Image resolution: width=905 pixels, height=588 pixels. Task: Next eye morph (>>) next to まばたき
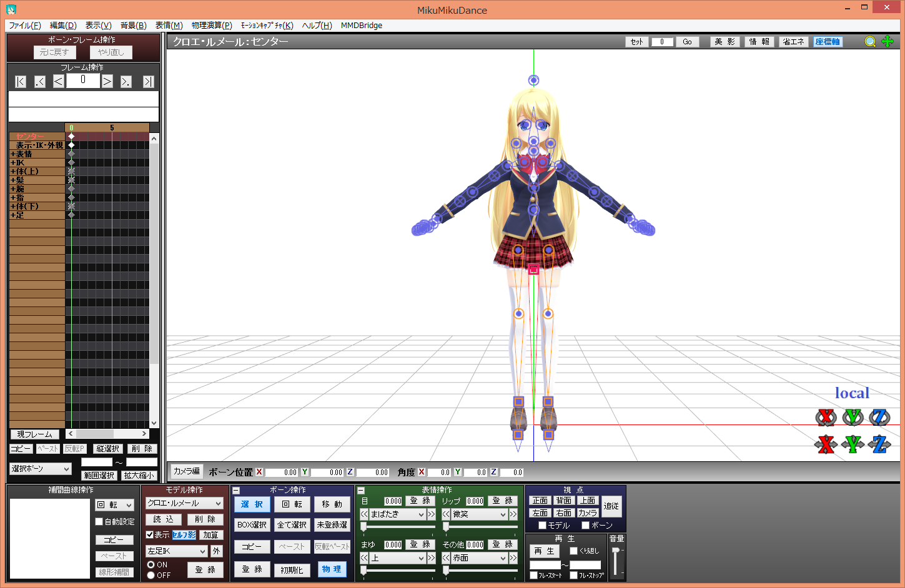point(431,514)
